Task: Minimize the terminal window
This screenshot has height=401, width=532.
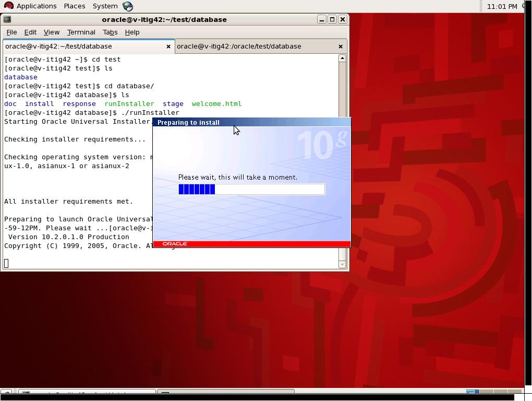Action: click(x=322, y=19)
